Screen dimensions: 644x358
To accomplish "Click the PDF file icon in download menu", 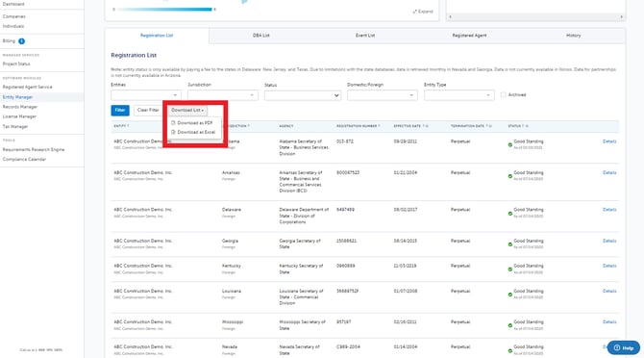I will 173,123.
